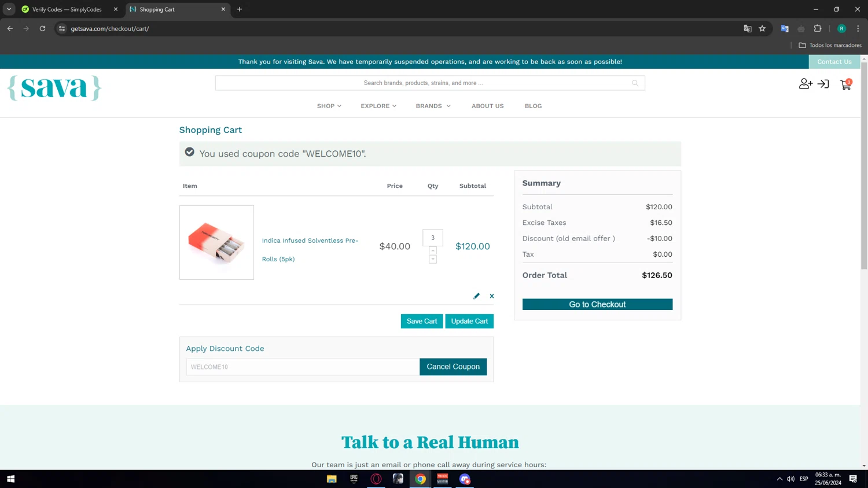This screenshot has height=488, width=868.
Task: Click the Update Cart button
Action: coord(469,321)
